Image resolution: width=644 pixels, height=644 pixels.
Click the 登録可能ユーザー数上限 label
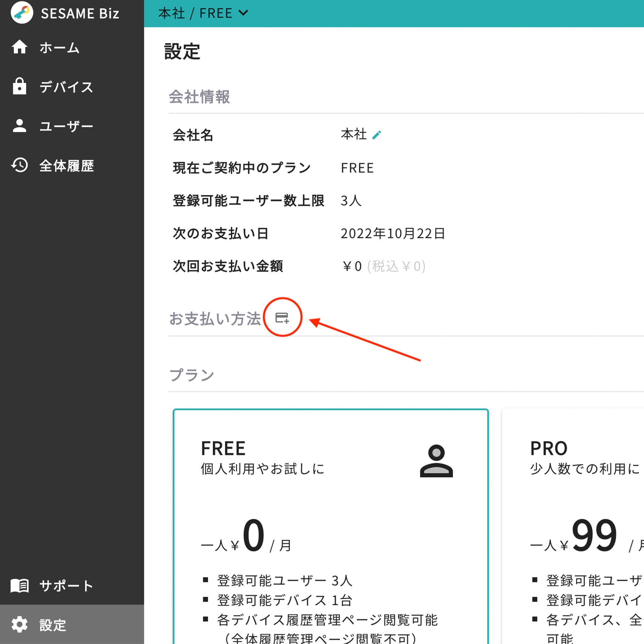(249, 200)
